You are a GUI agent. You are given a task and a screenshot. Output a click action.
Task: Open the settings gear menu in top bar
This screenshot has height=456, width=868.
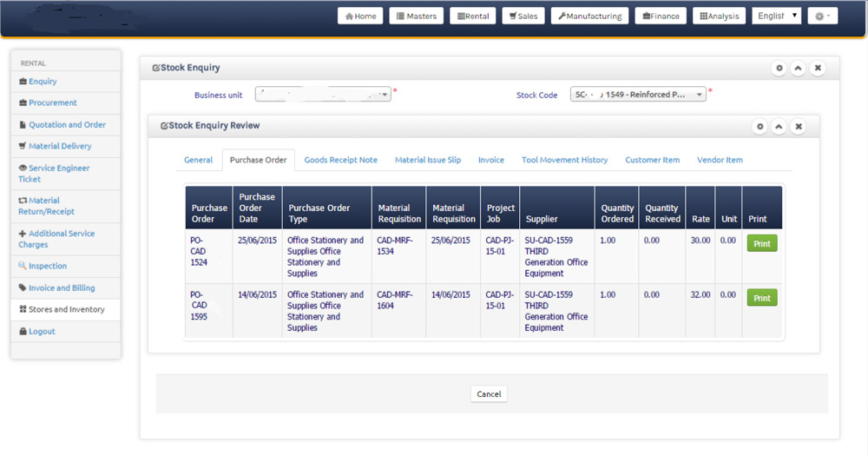pyautogui.click(x=822, y=16)
